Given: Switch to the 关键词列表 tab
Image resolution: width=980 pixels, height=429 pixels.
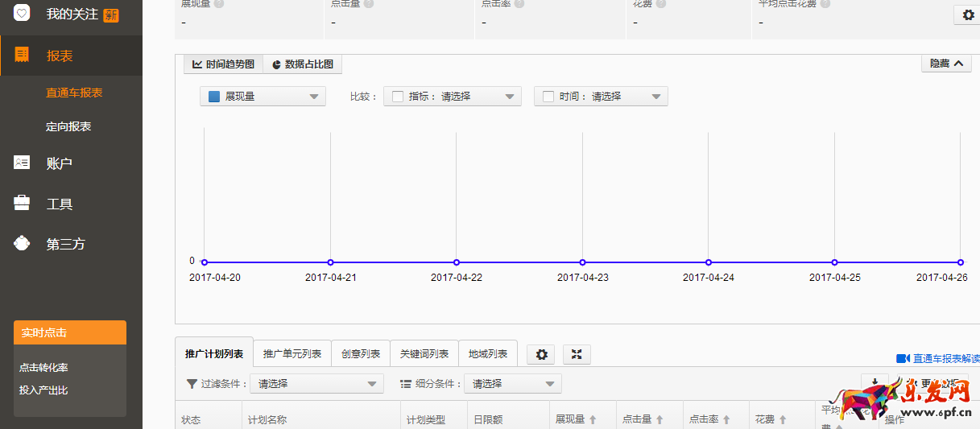Looking at the screenshot, I should 424,354.
